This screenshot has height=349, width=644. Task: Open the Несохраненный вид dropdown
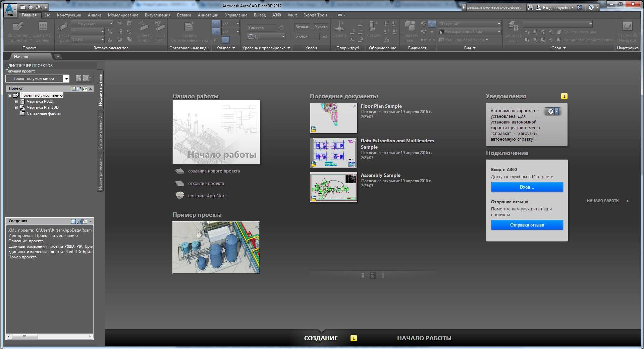click(470, 32)
